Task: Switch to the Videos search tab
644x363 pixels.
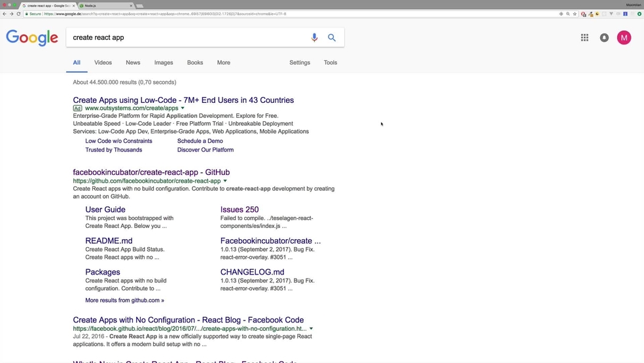Action: pyautogui.click(x=103, y=63)
